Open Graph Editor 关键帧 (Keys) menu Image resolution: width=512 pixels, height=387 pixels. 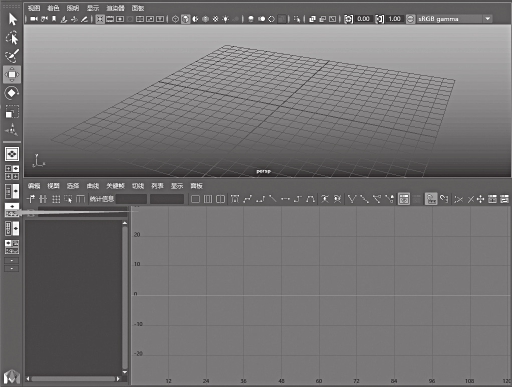pyautogui.click(x=115, y=186)
